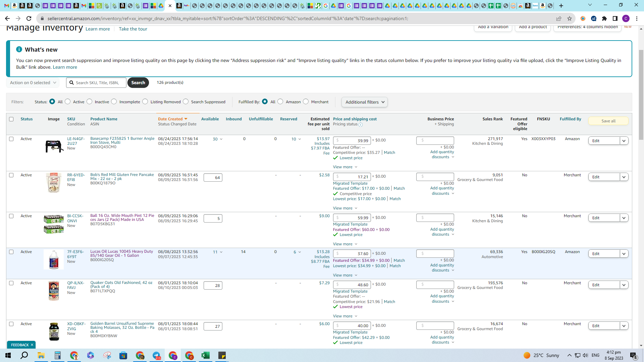The height and width of the screenshot is (362, 644).
Task: Go back to the previous browser page
Action: (x=7, y=18)
